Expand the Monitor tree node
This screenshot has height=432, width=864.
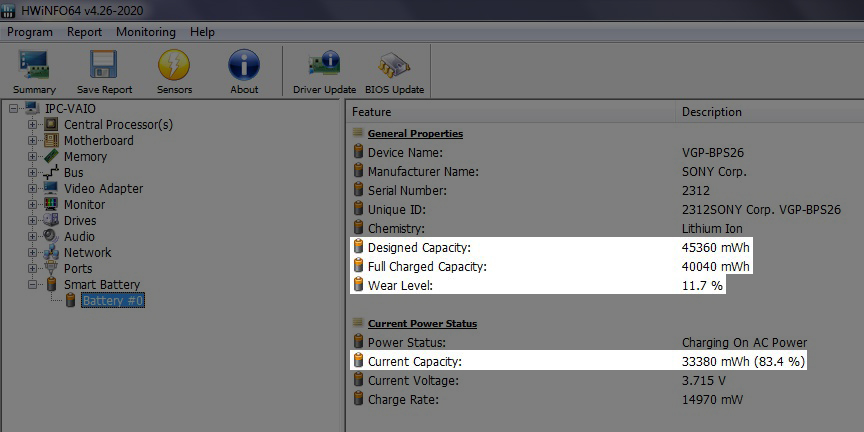coord(33,204)
